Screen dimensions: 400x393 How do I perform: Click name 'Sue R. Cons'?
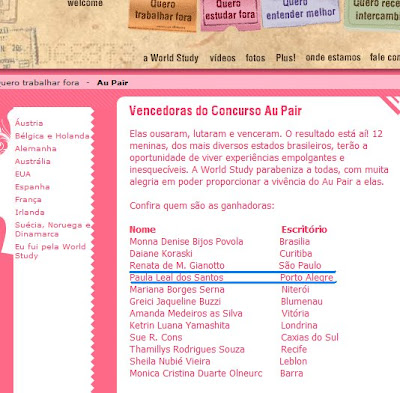pos(156,338)
